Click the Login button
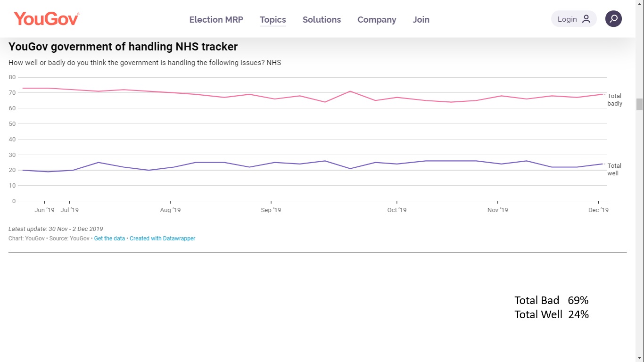Viewport: 644px width, 362px height. click(574, 19)
